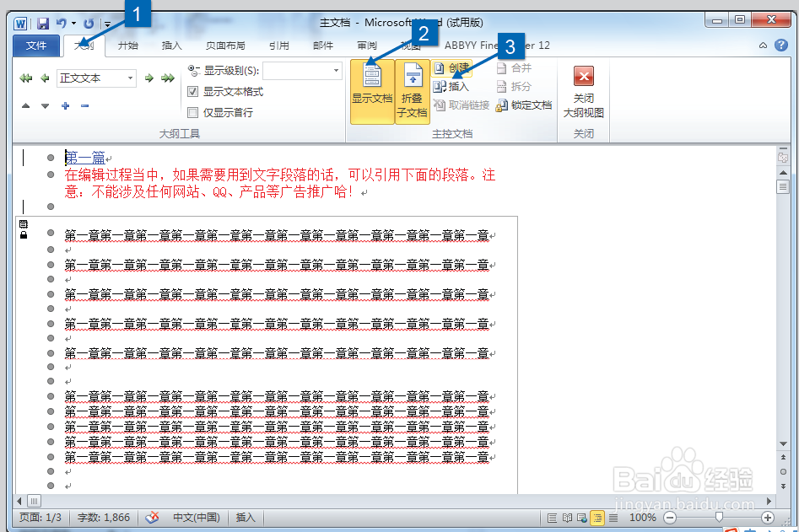
Task: Open Word Help question mark icon
Action: [781, 45]
